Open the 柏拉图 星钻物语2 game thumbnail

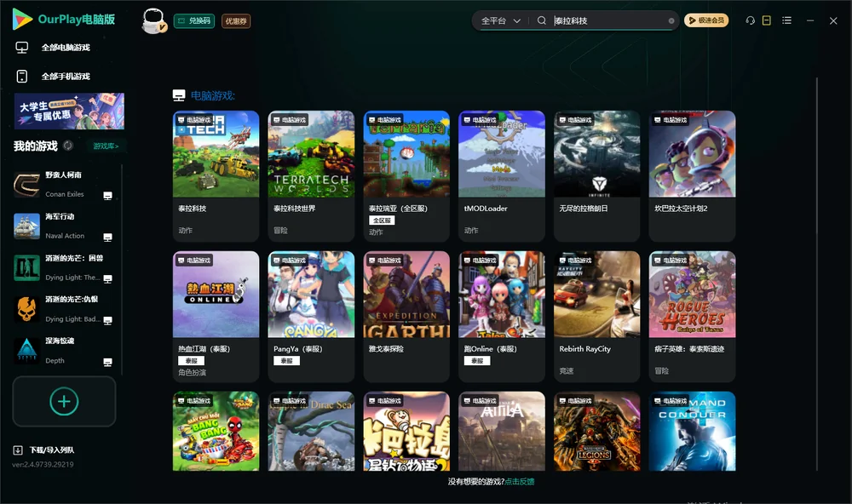[406, 432]
